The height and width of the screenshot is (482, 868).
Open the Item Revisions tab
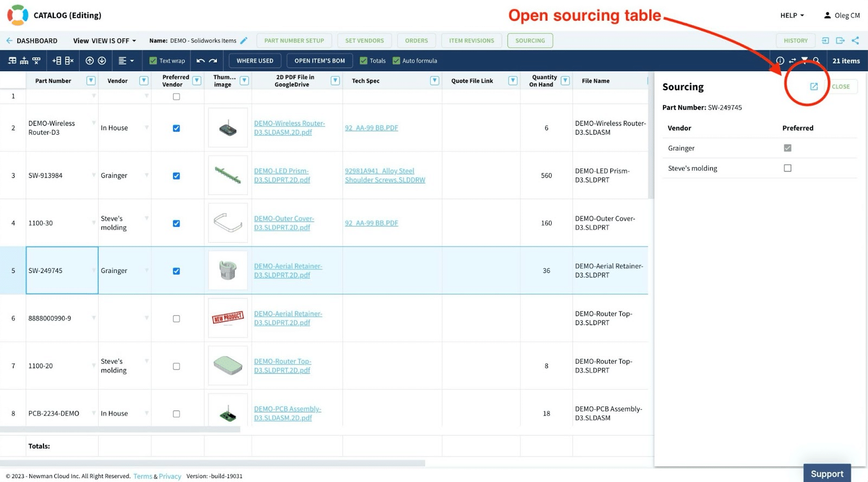pyautogui.click(x=471, y=41)
